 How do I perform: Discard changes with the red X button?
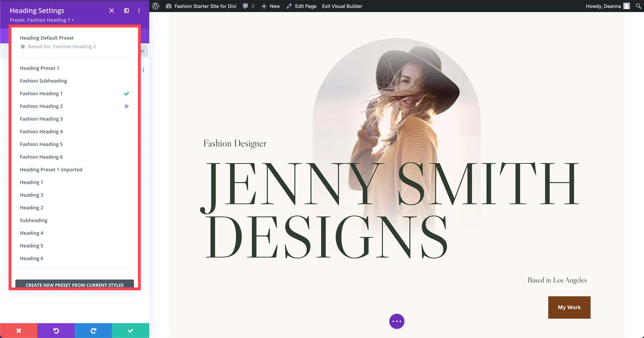click(x=19, y=330)
